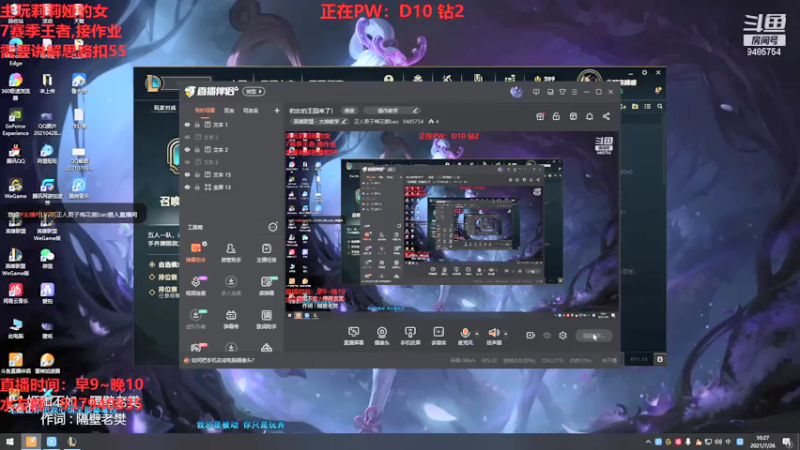Add a new scene with plus button
800x450 pixels.
[277, 110]
